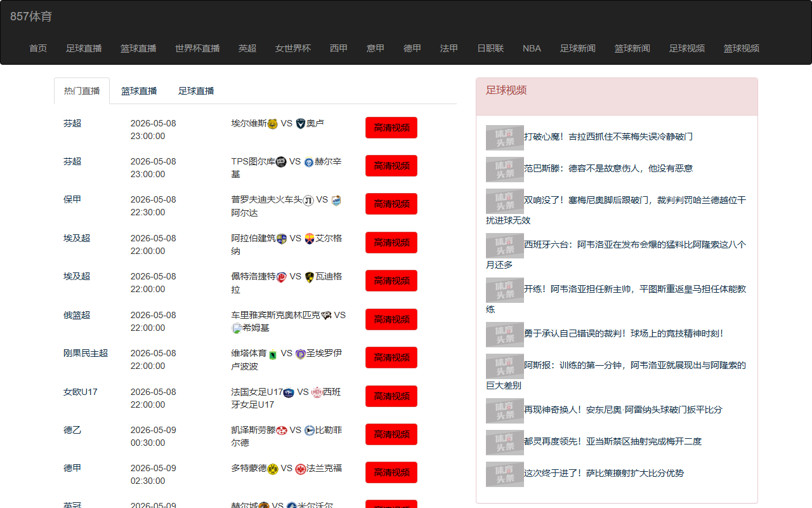Click the TPS图尔库 team logo

pyautogui.click(x=281, y=162)
